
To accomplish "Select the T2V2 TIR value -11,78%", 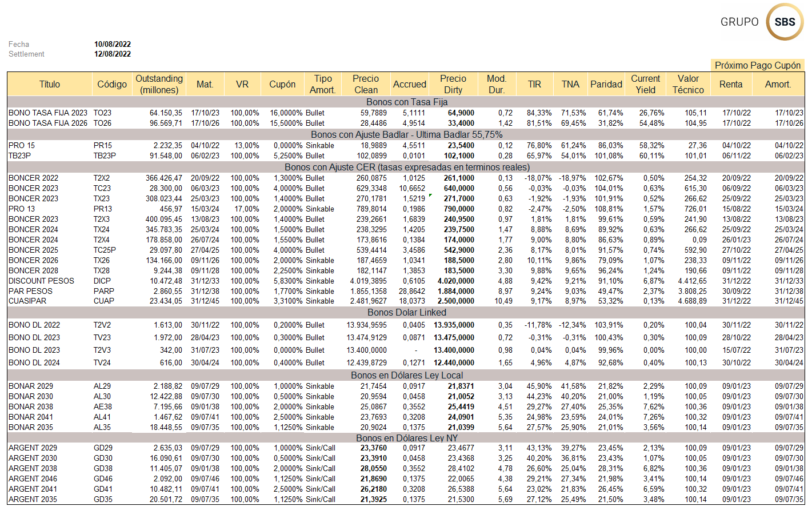I will [x=538, y=325].
